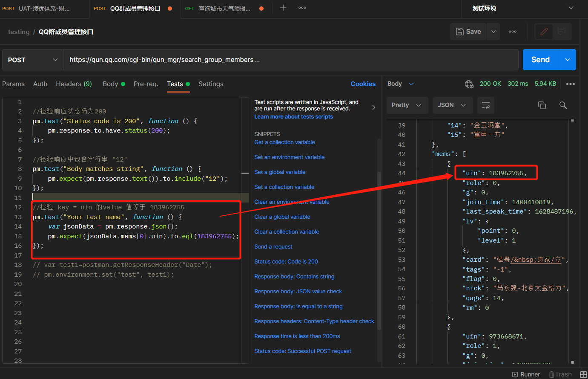The height and width of the screenshot is (379, 588).
Task: Insert snippet Set a global variable
Action: (x=280, y=172)
